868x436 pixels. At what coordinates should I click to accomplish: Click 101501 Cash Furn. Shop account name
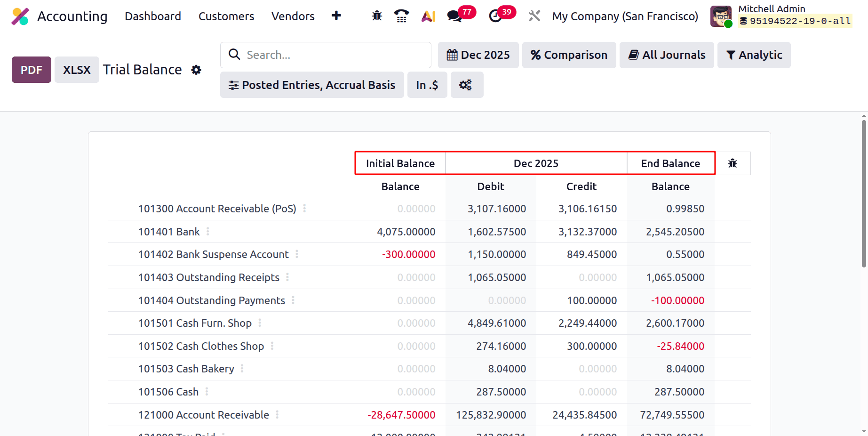pos(195,323)
